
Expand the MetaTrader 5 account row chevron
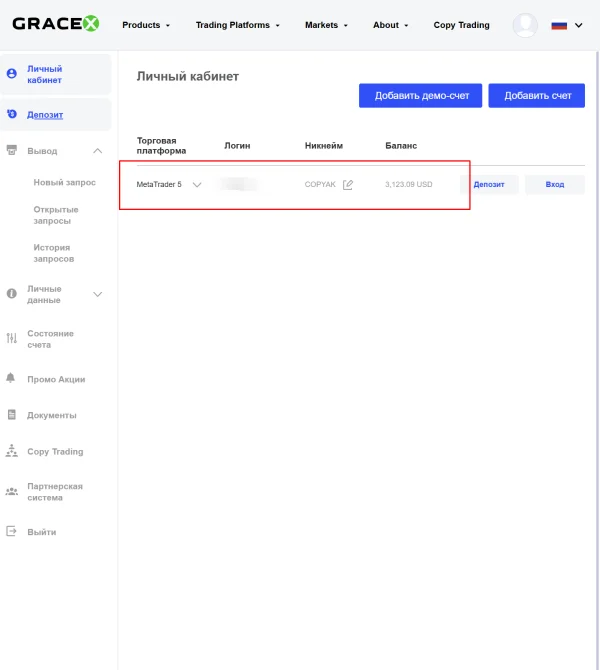coord(197,185)
